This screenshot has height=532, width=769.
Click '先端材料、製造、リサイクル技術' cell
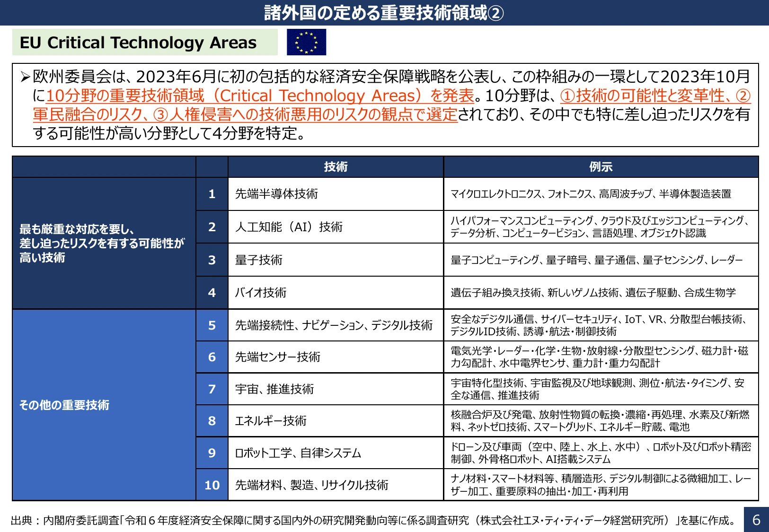[336, 485]
